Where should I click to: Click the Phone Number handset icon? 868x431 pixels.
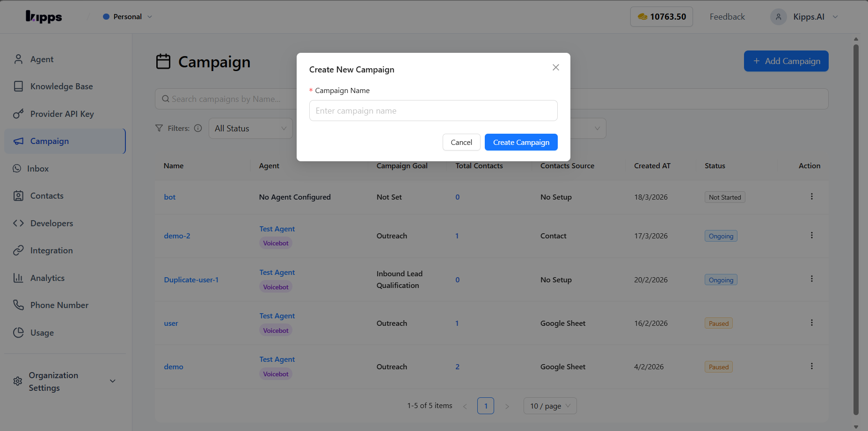(18, 305)
